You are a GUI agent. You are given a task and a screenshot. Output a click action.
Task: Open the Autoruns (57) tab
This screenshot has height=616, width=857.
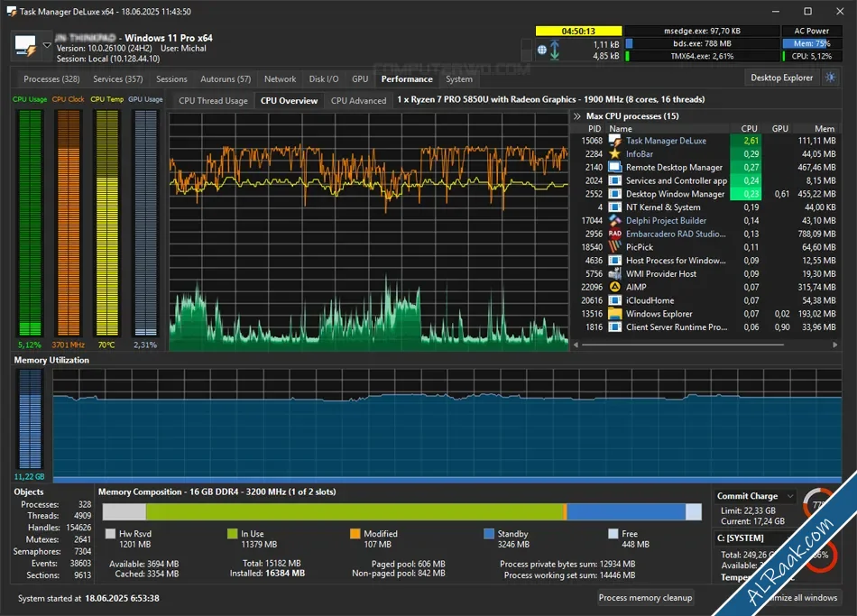(226, 79)
